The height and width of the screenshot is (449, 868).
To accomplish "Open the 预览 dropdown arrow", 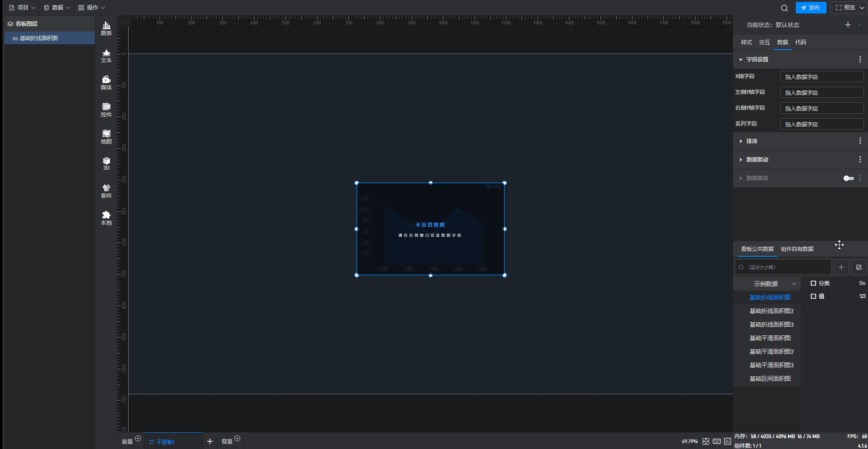I will click(x=862, y=8).
